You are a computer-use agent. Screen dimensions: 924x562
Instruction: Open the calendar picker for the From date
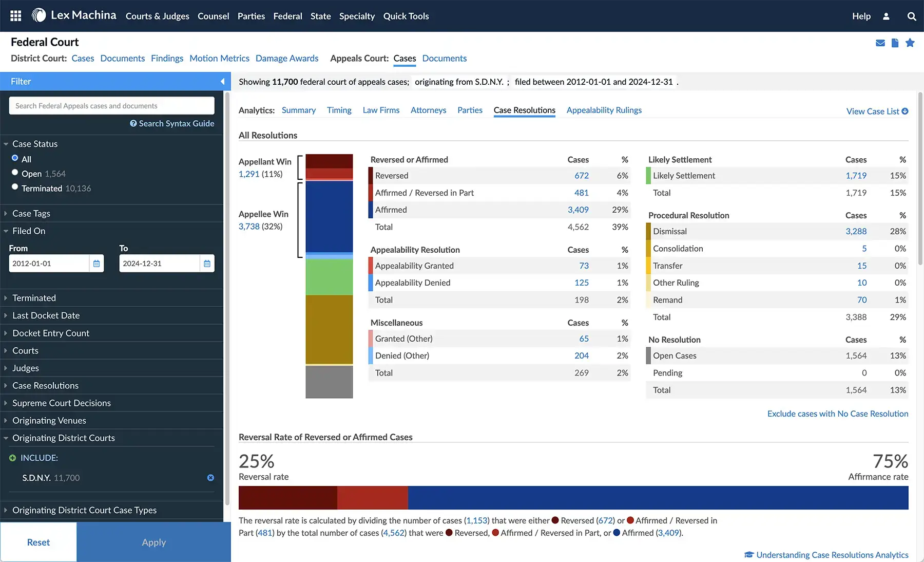tap(96, 263)
